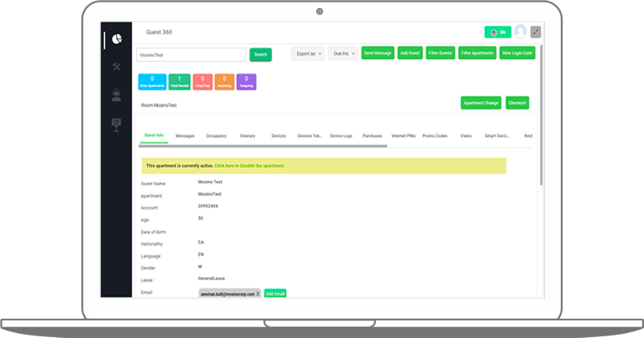Open the EN language selector
The image size is (644, 338).
coord(497,32)
